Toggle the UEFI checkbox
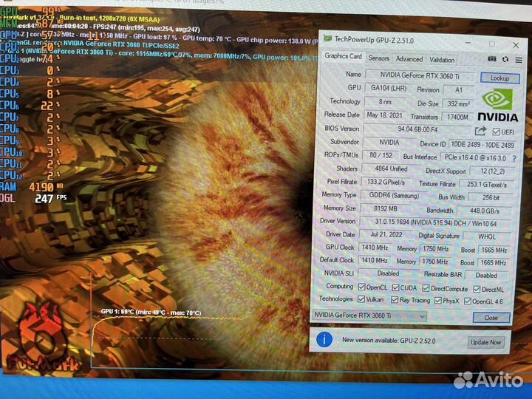Screen dimensions: 532x399 click(x=496, y=131)
